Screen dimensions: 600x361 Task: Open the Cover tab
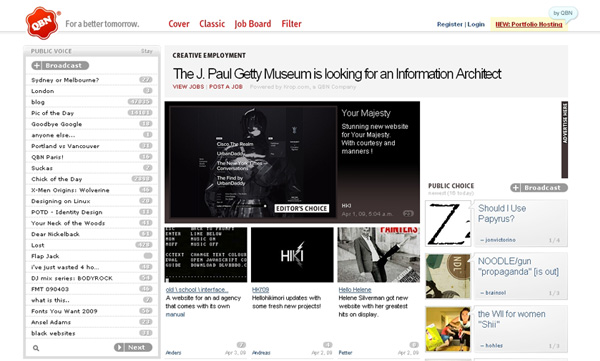pyautogui.click(x=179, y=24)
